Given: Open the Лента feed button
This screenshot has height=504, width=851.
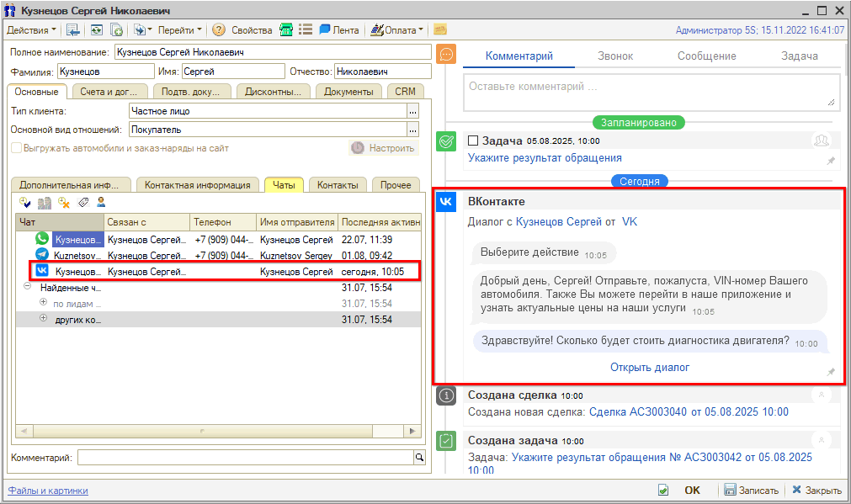Looking at the screenshot, I should [338, 29].
